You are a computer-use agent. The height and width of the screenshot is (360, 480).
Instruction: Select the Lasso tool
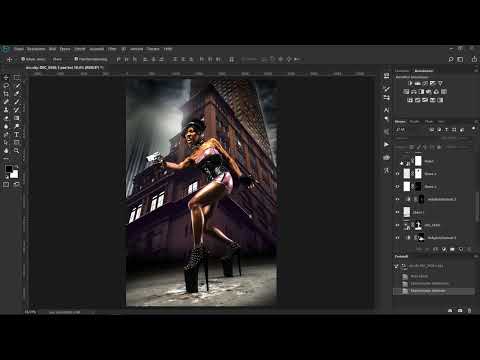(x=6, y=86)
